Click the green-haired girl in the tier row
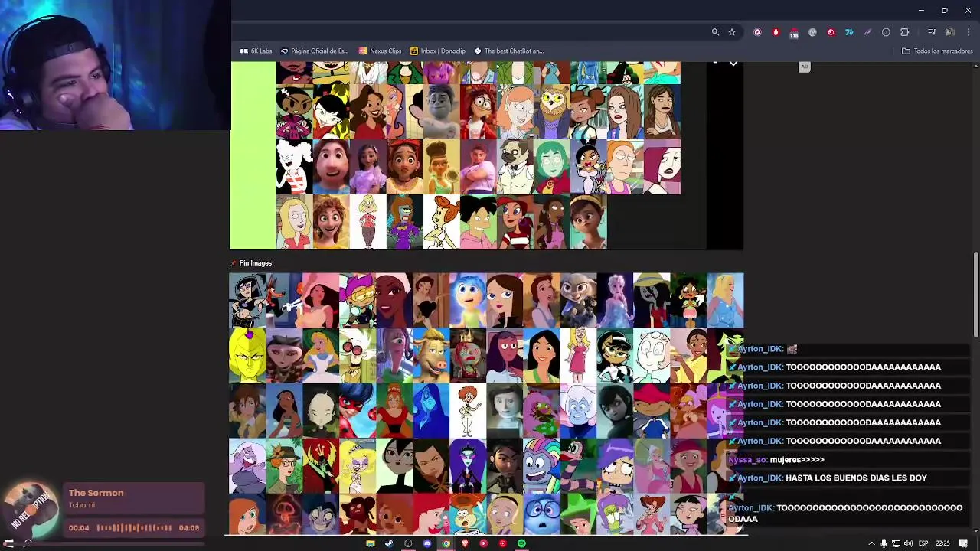This screenshot has width=980, height=551. tap(551, 167)
